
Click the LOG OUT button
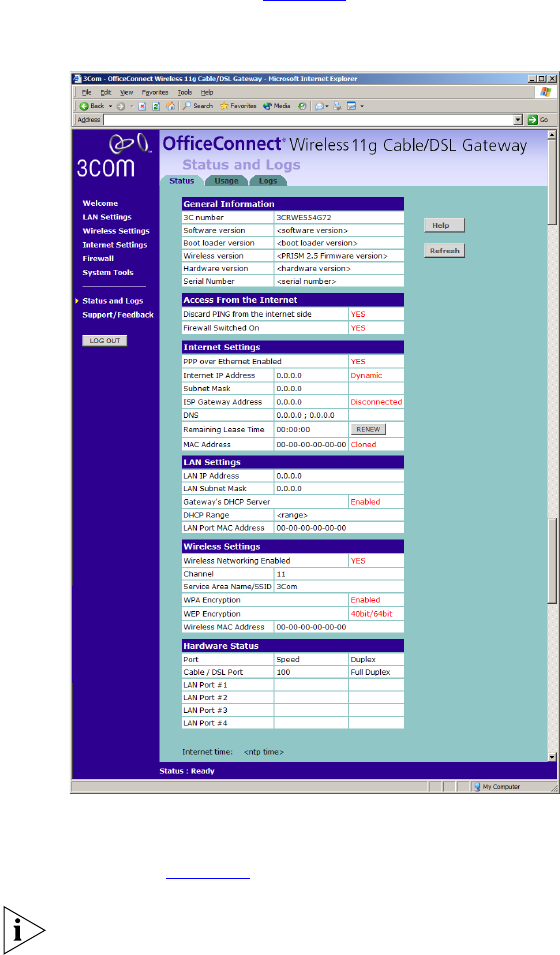tap(105, 340)
